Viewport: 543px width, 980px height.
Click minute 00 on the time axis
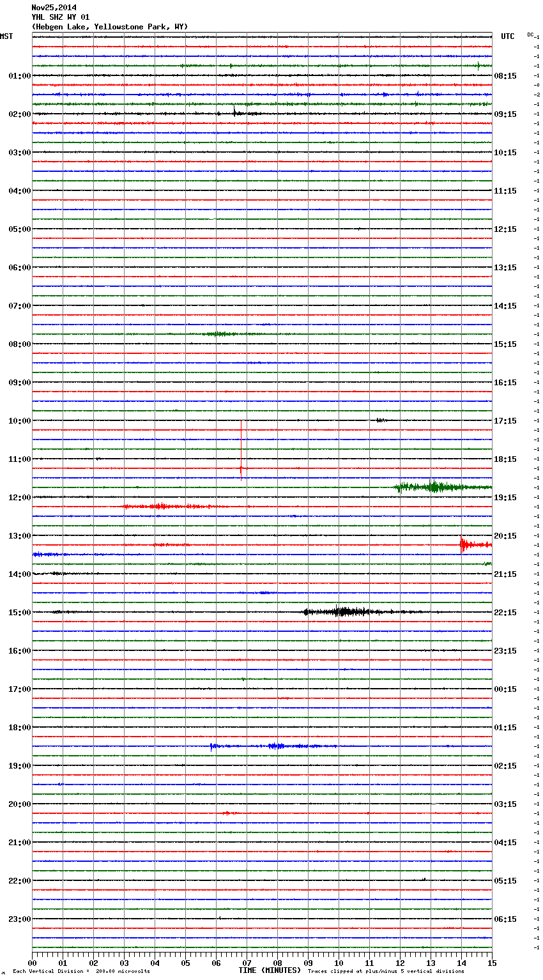pos(32,963)
